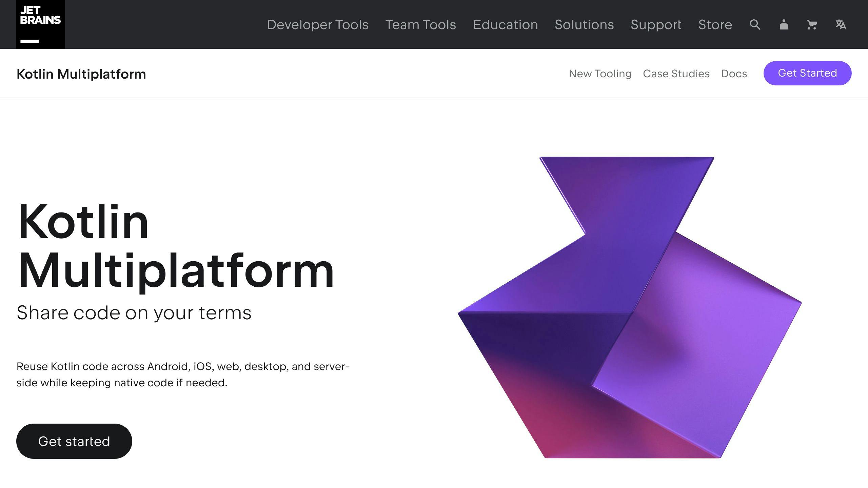Switch the site language
The image size is (868, 488).
coord(841,24)
